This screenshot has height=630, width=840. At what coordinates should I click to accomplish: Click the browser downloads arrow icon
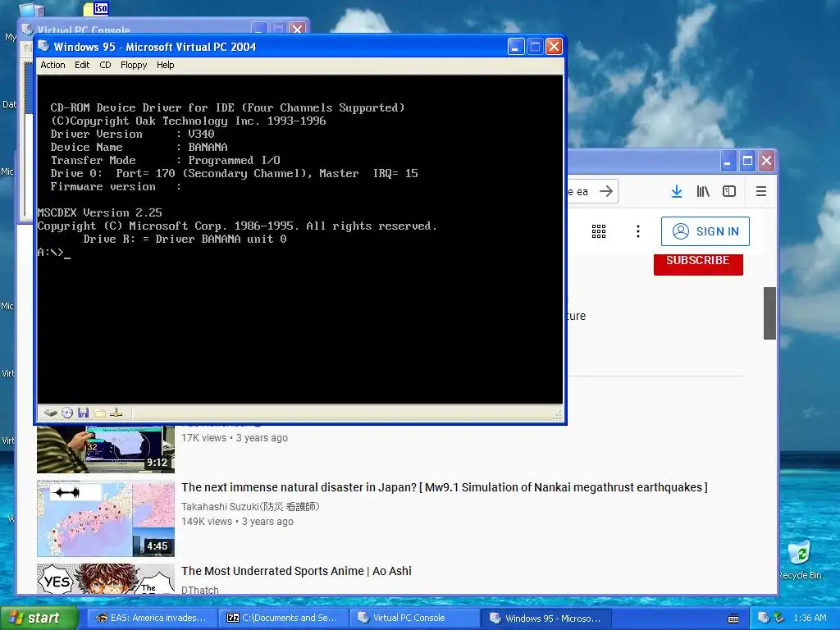pyautogui.click(x=677, y=191)
